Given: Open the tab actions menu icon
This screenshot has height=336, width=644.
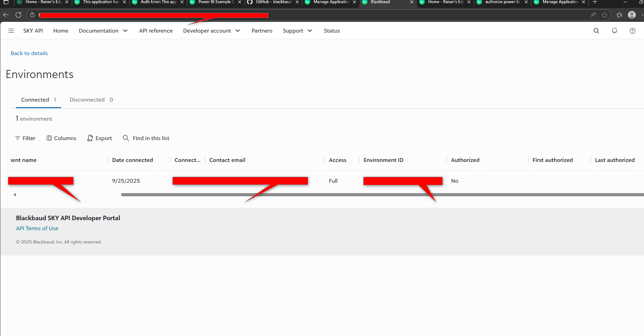Looking at the screenshot, I should click(6, 2).
